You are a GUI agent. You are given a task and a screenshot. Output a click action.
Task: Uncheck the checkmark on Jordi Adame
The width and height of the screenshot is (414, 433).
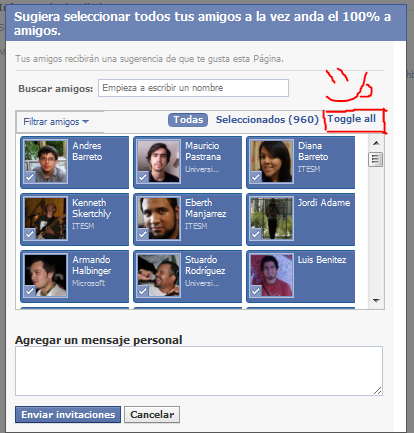(x=256, y=234)
